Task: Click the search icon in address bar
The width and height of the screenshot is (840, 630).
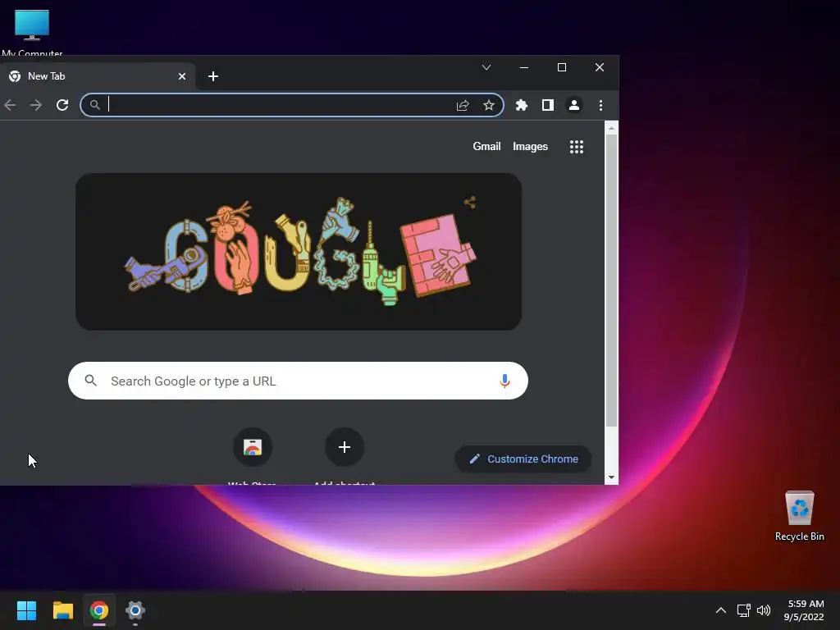Action: [x=95, y=105]
